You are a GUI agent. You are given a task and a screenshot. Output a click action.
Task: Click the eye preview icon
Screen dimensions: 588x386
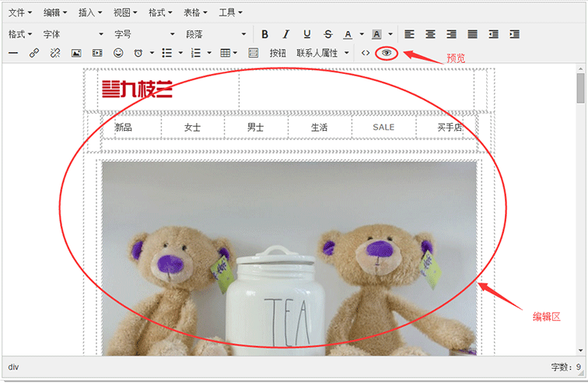(x=387, y=53)
